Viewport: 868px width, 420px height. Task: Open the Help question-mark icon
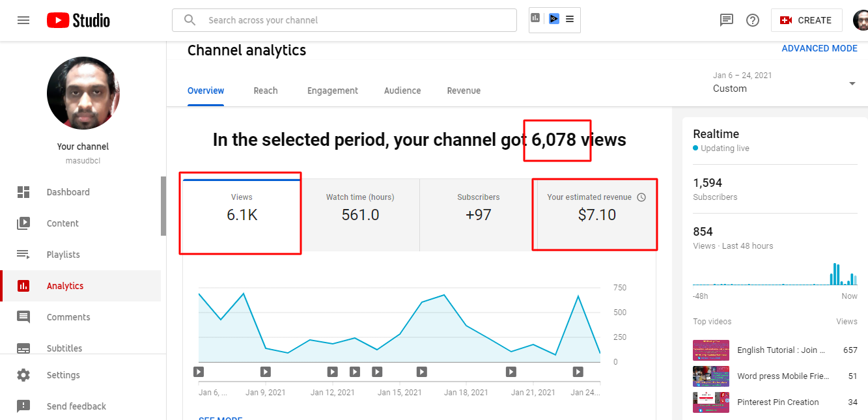pyautogui.click(x=753, y=20)
